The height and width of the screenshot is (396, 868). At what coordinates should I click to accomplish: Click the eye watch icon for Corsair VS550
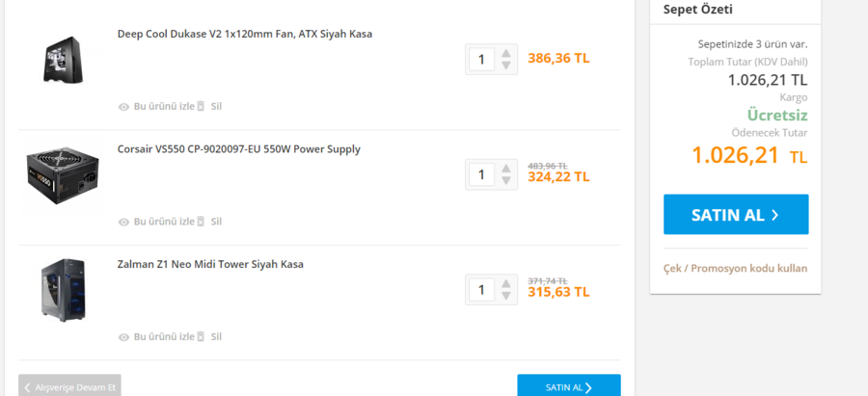[x=123, y=222]
